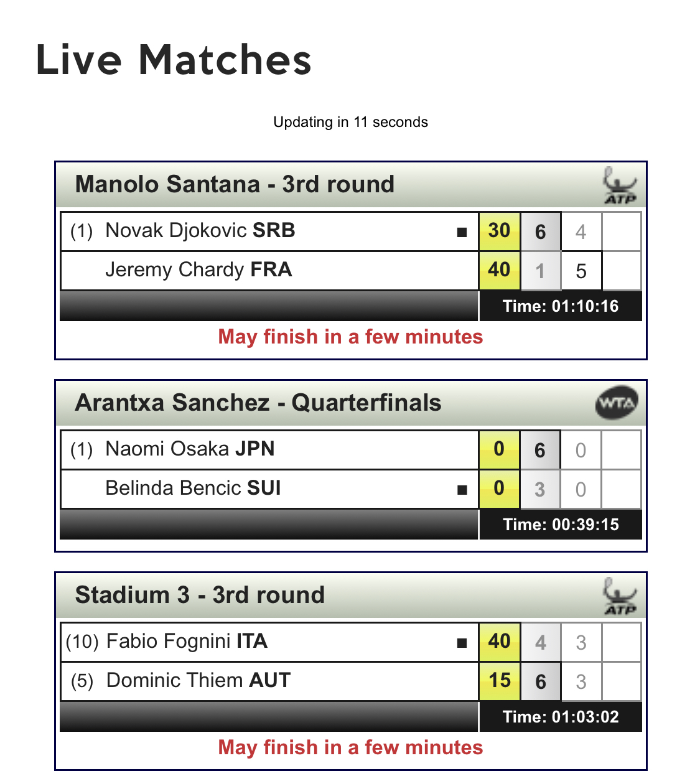This screenshot has height=781, width=700.
Task: Click the serve indicator beside Belinda Bencic
Action: [x=462, y=490]
